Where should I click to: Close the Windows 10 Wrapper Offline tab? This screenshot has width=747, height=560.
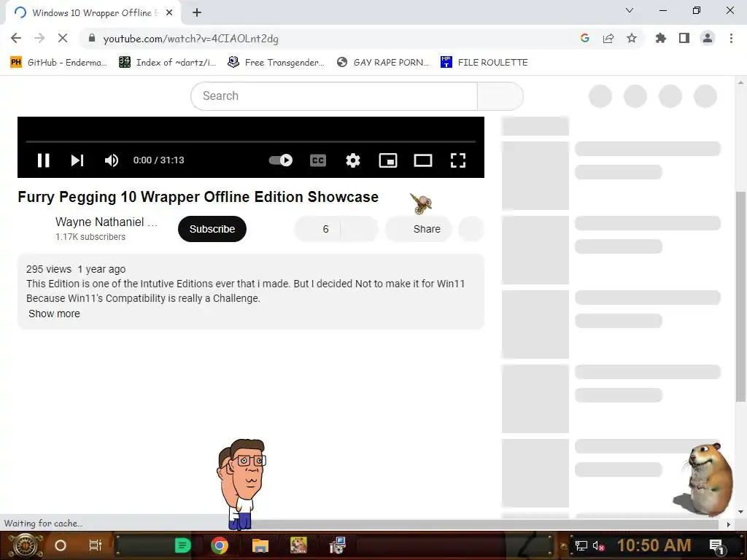coord(169,13)
